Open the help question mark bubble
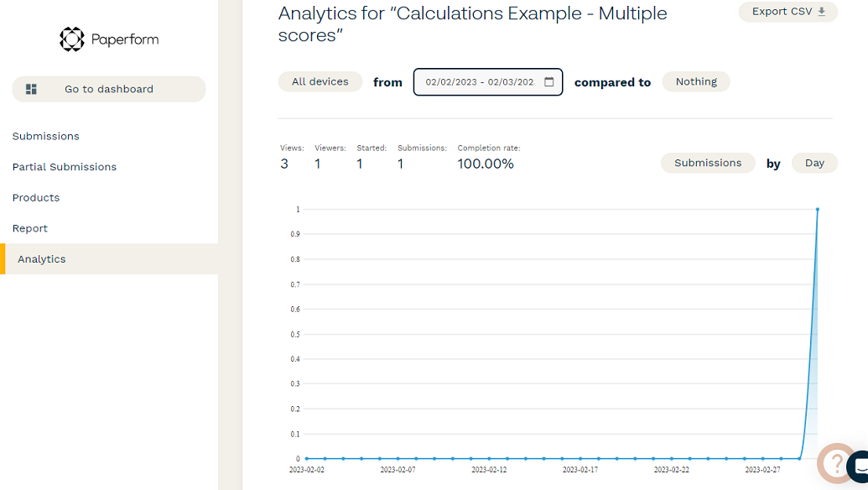Image resolution: width=868 pixels, height=490 pixels. (835, 461)
